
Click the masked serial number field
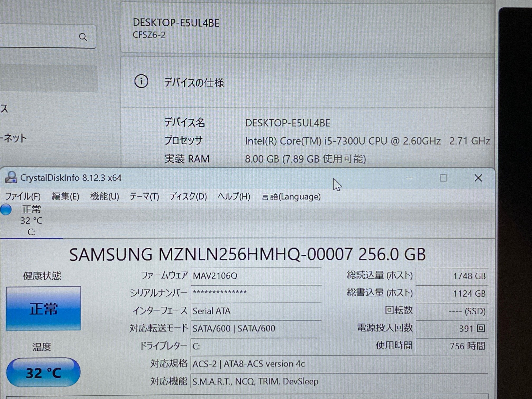tap(256, 293)
